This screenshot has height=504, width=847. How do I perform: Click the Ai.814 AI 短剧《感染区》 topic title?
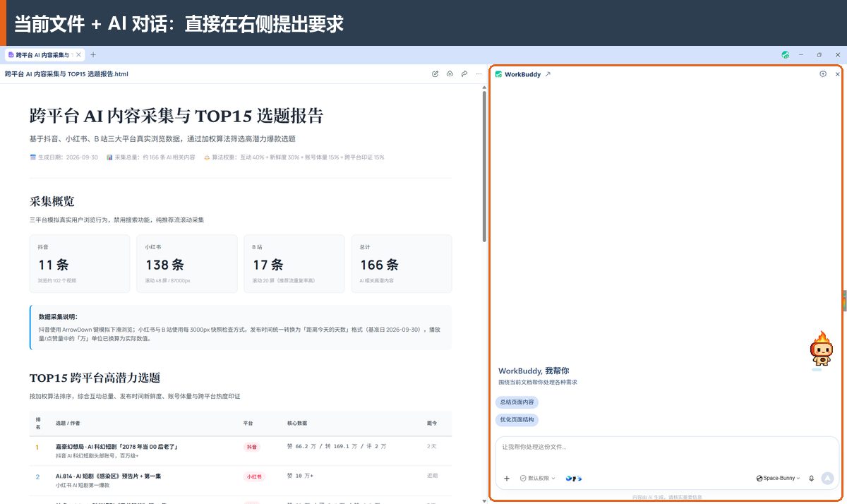pyautogui.click(x=108, y=476)
